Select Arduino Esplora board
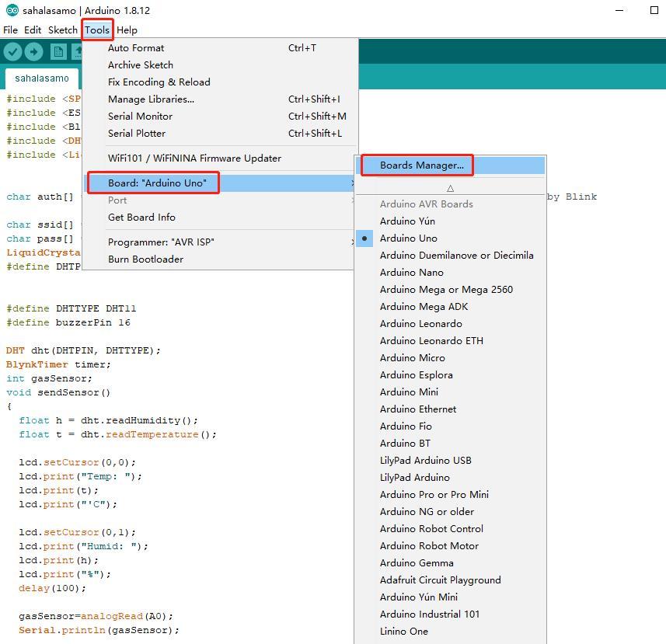This screenshot has width=666, height=644. tap(450, 375)
